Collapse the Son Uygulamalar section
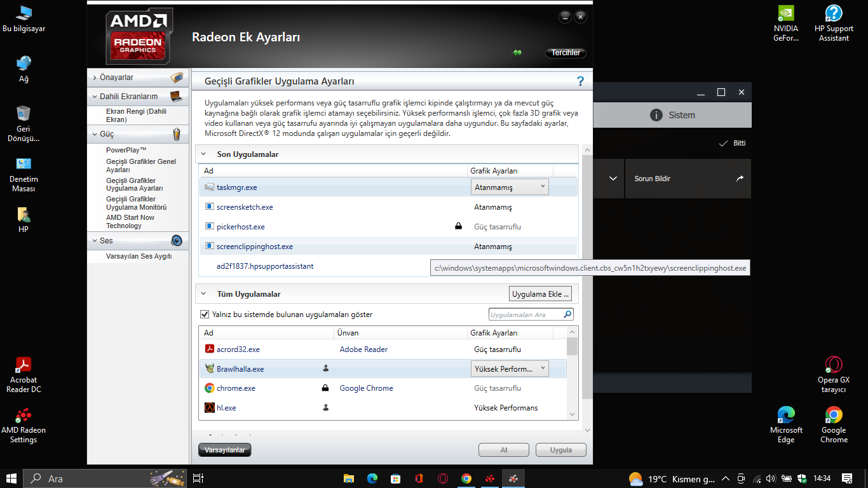The height and width of the screenshot is (488, 868). pos(204,154)
